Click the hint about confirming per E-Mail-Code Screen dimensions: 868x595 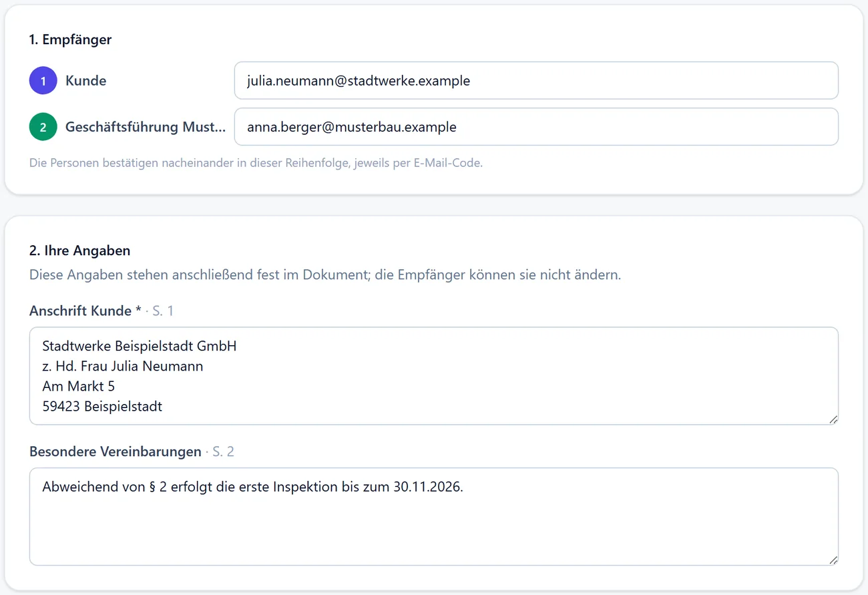coord(256,162)
